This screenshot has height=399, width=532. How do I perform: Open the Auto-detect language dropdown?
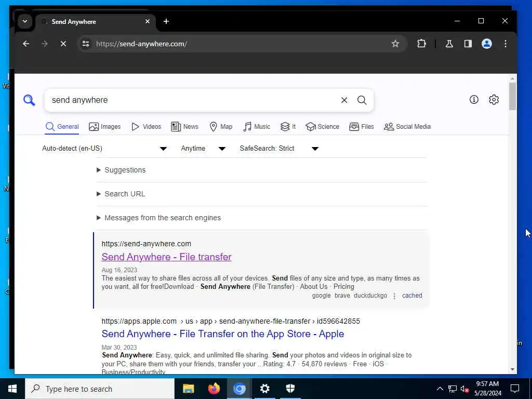tap(104, 148)
